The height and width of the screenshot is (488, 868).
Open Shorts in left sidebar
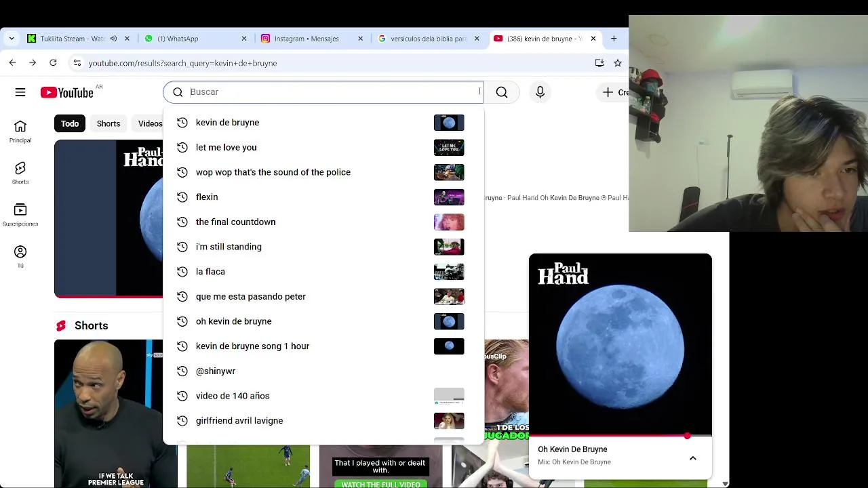tap(20, 173)
